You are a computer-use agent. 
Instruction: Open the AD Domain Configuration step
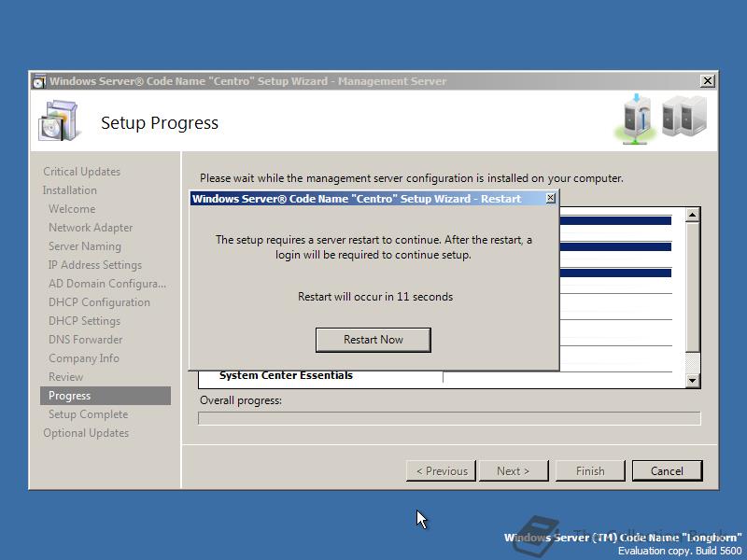coord(107,284)
